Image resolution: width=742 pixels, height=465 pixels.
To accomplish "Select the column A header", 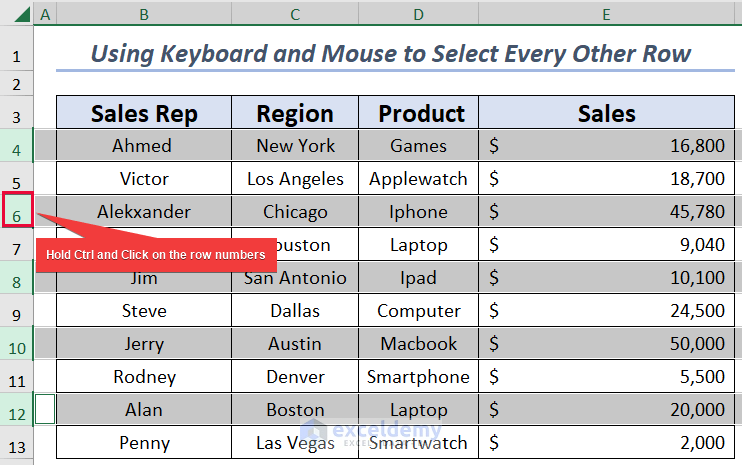I will tap(45, 14).
